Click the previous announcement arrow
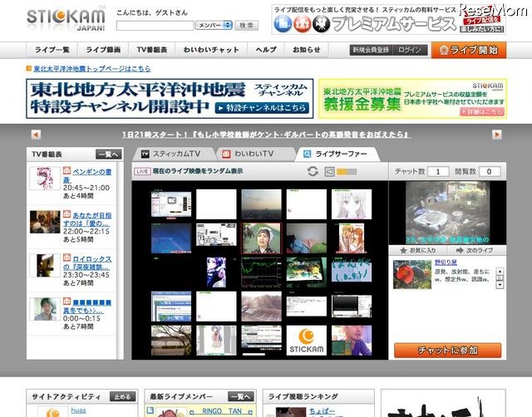Viewport: 532px width, 417px height. point(36,135)
